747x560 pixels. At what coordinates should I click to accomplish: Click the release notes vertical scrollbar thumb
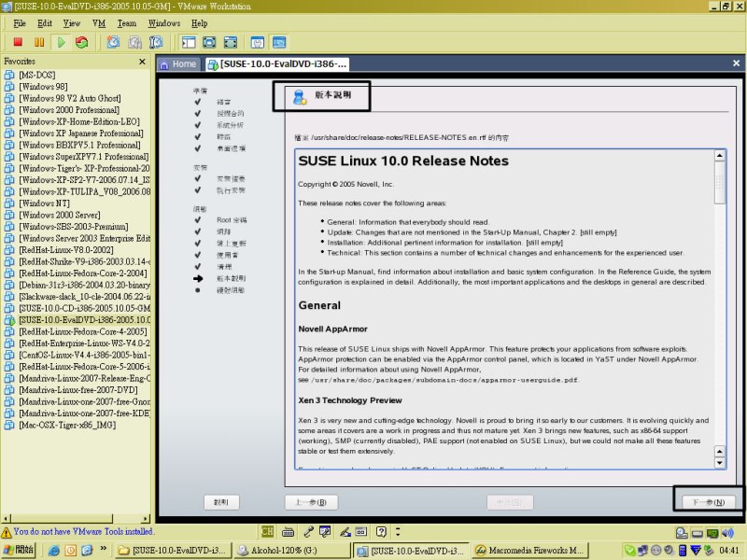(x=719, y=182)
